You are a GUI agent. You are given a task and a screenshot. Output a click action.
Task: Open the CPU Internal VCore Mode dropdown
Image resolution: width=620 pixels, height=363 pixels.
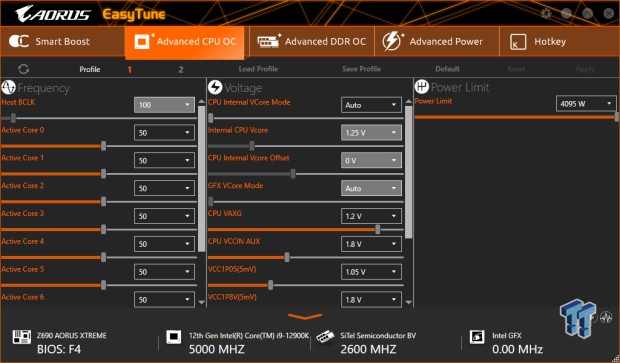[371, 105]
